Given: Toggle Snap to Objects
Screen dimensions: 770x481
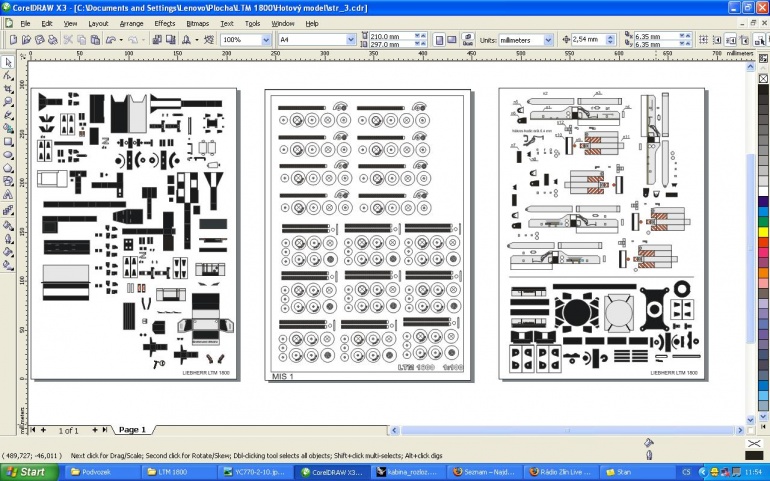Looking at the screenshot, I should click(x=731, y=40).
